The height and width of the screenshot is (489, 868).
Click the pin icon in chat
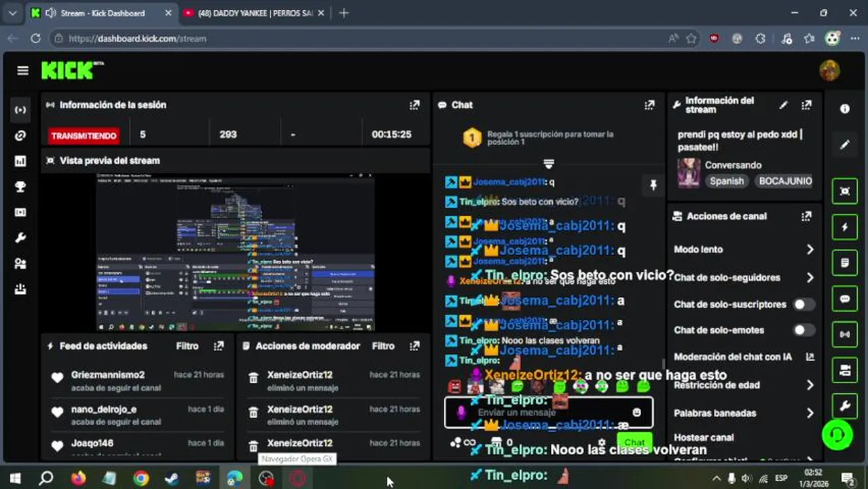[653, 185]
